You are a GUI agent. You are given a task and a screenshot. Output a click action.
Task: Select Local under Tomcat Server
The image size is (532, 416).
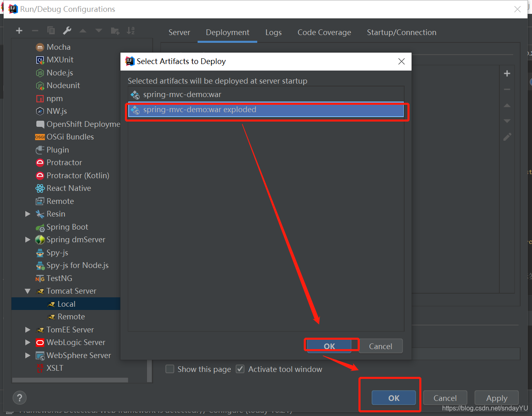(x=67, y=304)
